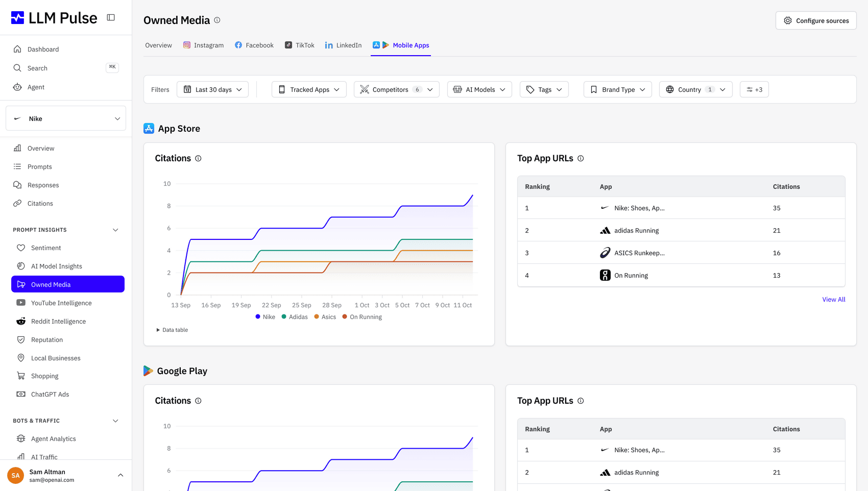Toggle Adidas series in chart legend

coord(295,317)
